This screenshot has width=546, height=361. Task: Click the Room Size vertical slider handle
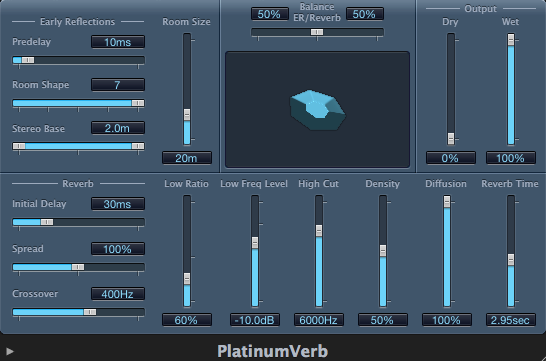[187, 115]
